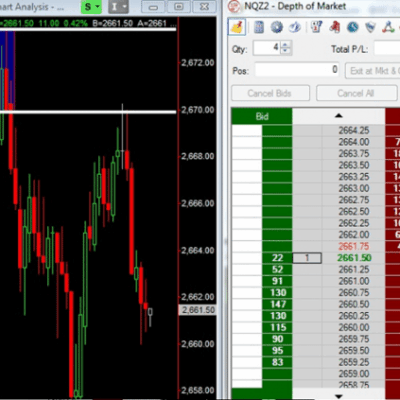Increase Qty with the stepper up arrow
The width and height of the screenshot is (400, 400).
pos(285,45)
